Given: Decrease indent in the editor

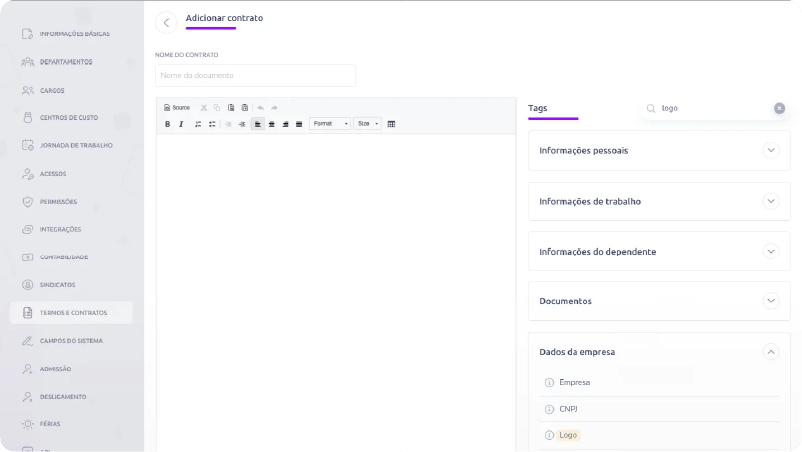Looking at the screenshot, I should [x=228, y=124].
